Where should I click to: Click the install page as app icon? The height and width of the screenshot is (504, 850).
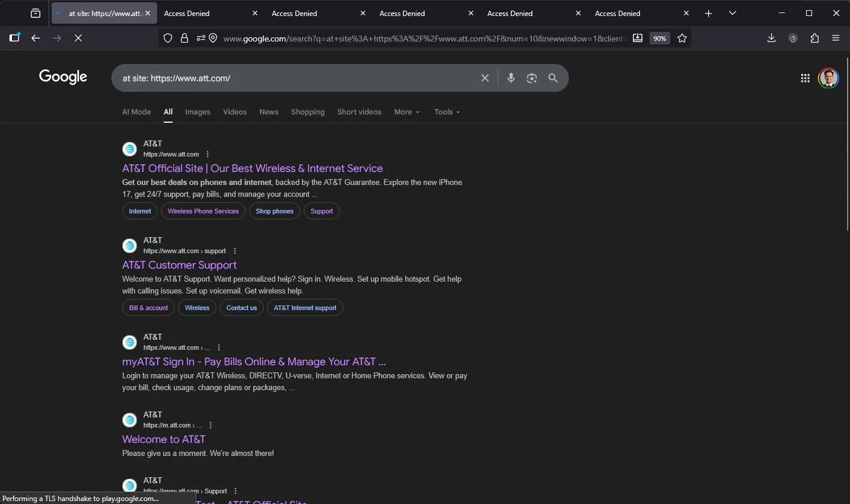tap(638, 38)
